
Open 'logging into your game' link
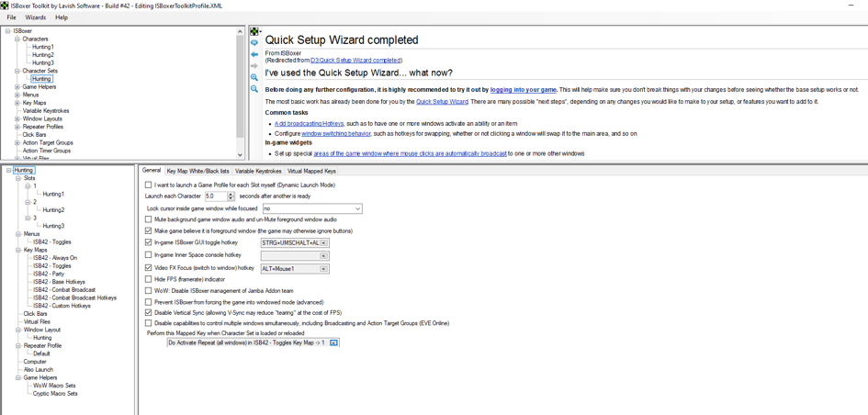coord(524,90)
